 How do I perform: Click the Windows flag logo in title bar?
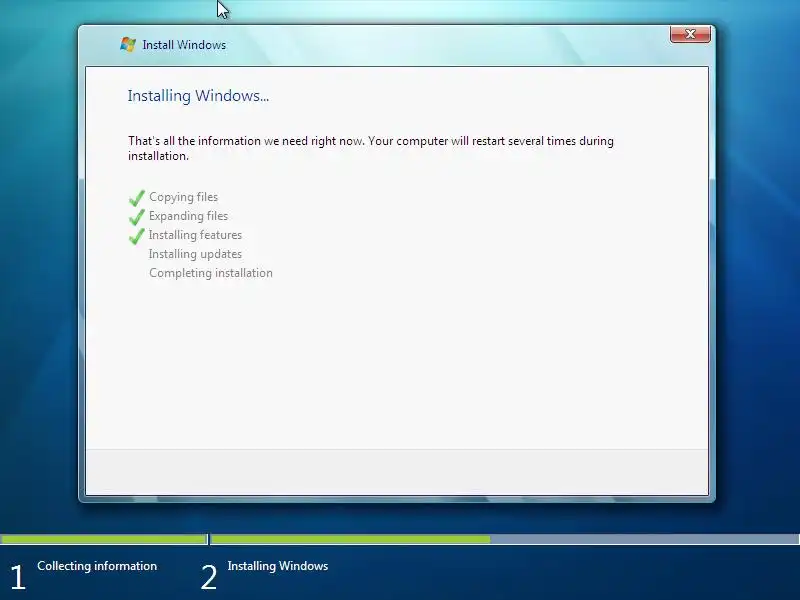(x=128, y=44)
